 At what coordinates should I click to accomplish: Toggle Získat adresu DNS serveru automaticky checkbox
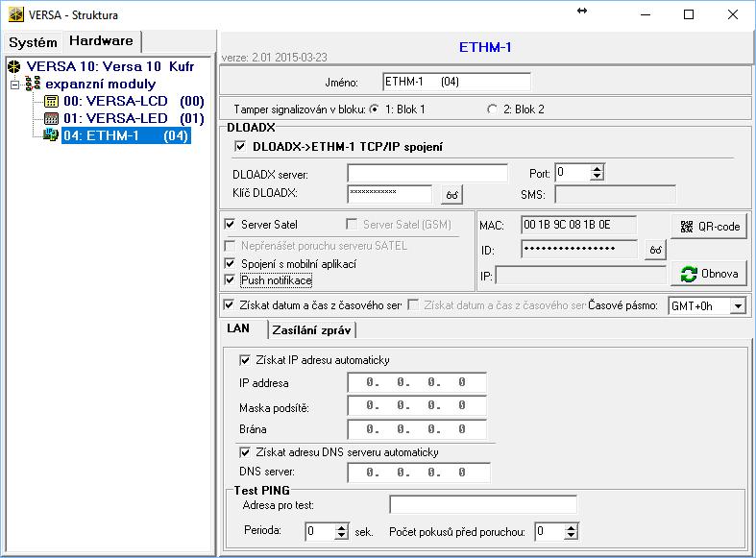(x=245, y=452)
